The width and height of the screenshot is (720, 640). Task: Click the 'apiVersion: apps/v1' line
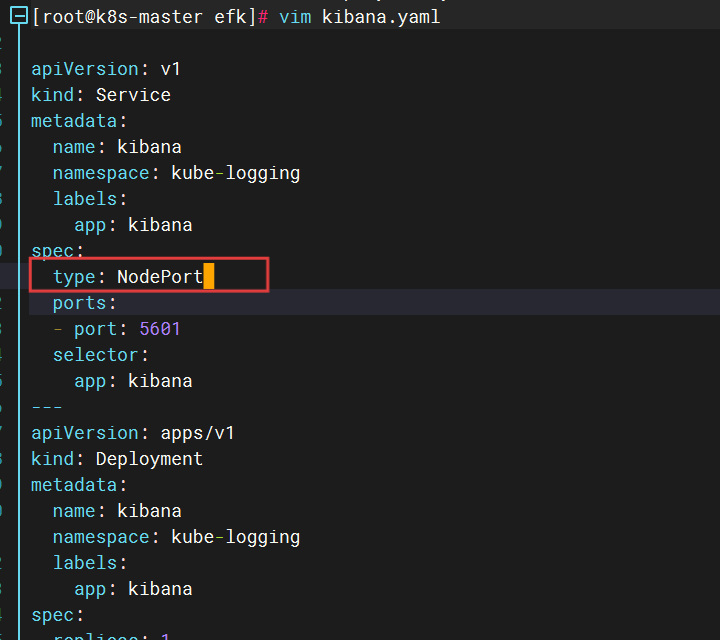point(133,433)
